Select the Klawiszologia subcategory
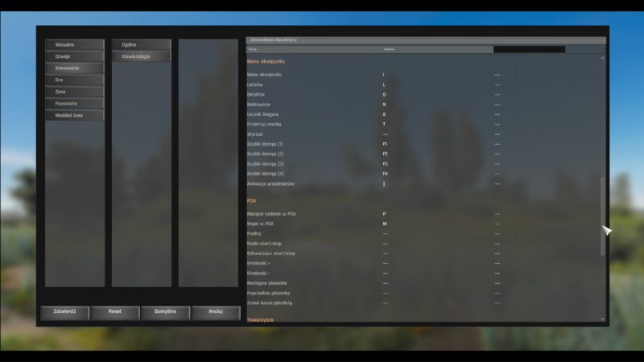Screen dimensions: 644x362 coord(142,57)
